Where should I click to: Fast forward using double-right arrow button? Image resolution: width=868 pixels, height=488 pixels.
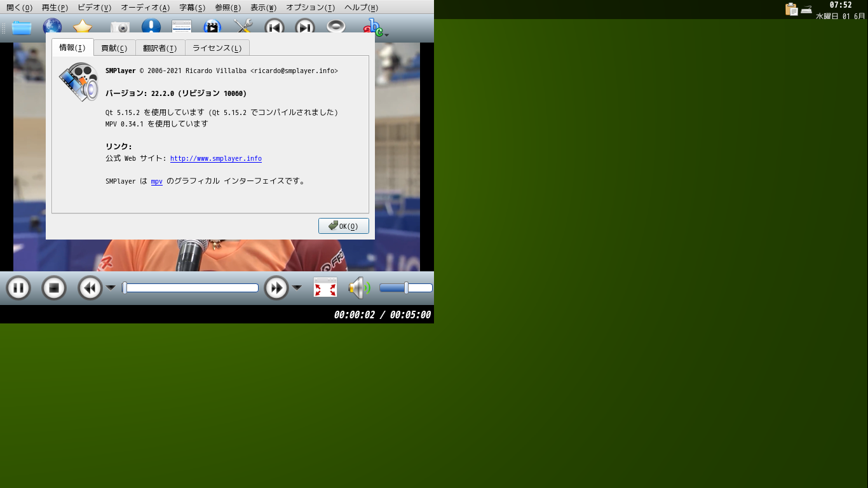click(276, 288)
